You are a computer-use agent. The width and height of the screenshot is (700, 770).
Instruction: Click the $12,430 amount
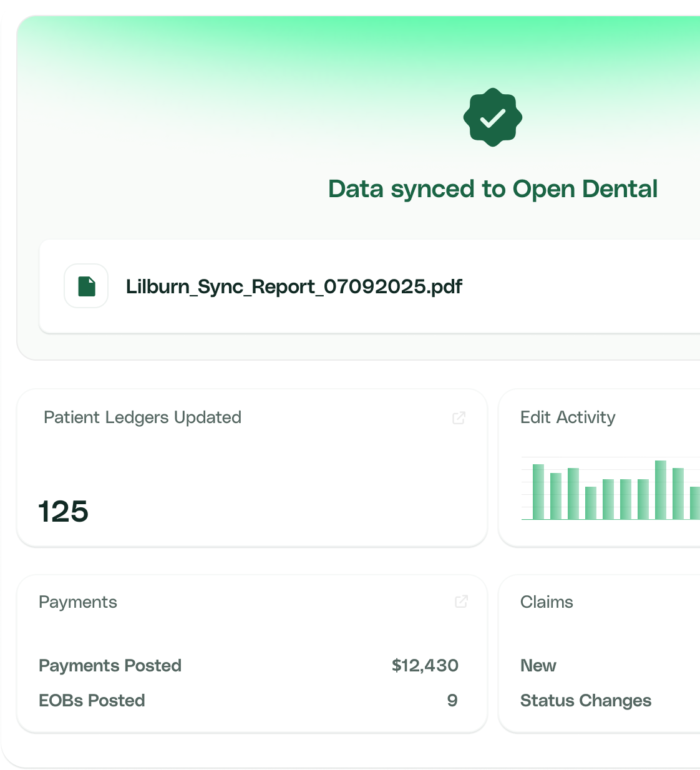(425, 666)
